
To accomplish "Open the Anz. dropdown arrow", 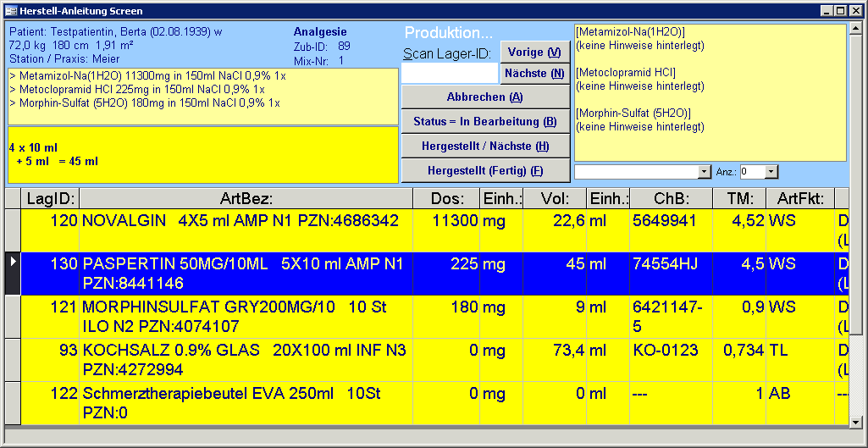I will click(771, 172).
